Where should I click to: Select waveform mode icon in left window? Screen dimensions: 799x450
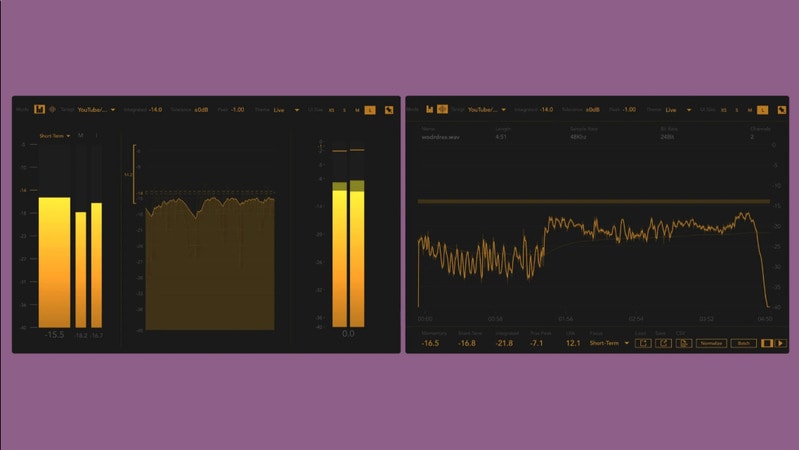(52, 109)
